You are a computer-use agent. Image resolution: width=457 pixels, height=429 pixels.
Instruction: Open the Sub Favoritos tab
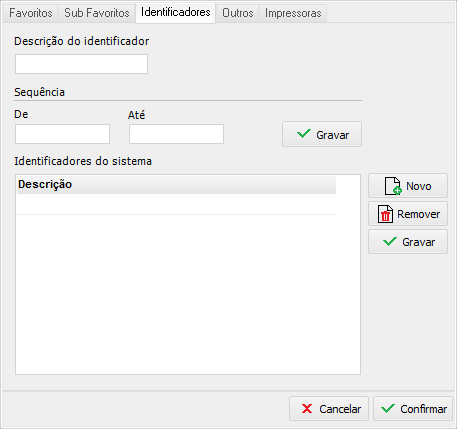(97, 13)
